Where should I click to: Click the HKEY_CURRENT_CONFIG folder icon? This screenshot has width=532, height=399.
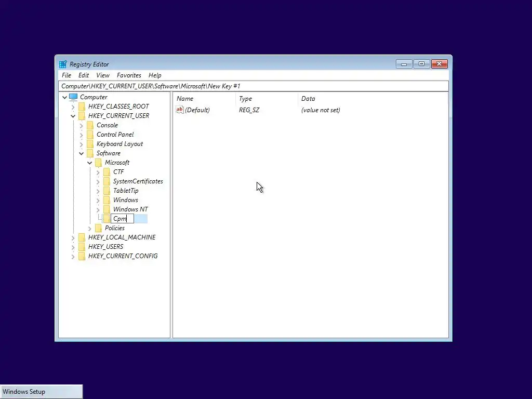[x=82, y=256]
